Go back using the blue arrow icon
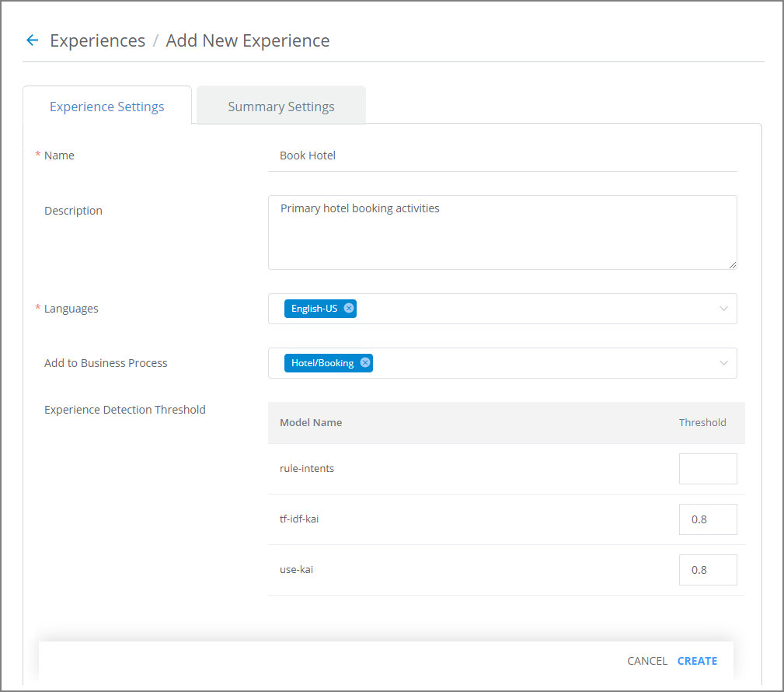 (x=32, y=40)
